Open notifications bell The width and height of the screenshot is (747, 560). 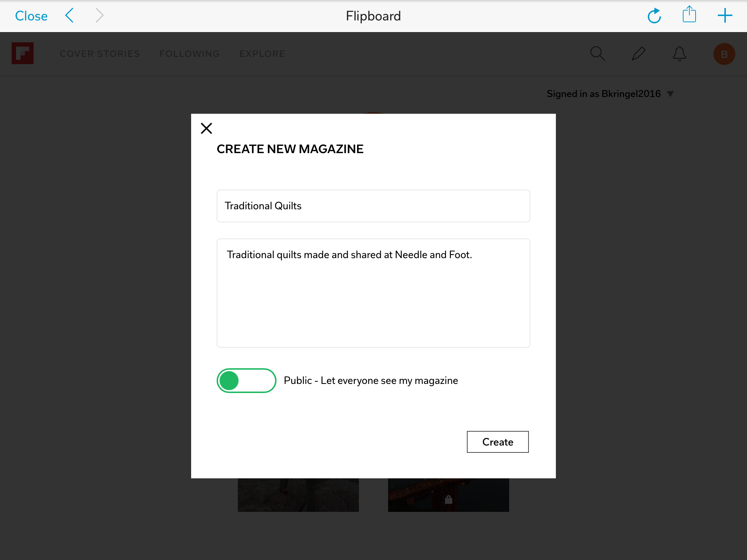[679, 54]
